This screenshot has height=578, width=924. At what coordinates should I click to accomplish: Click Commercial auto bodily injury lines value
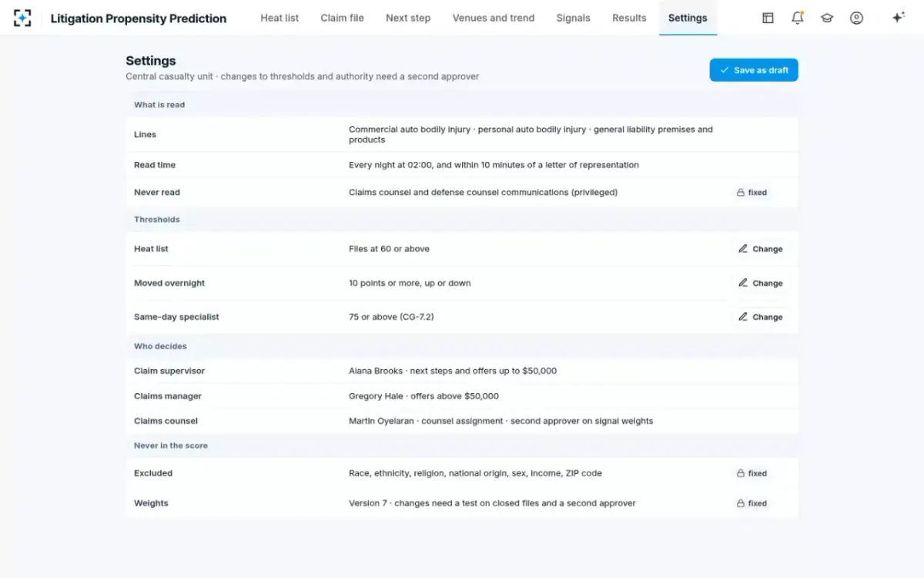531,134
